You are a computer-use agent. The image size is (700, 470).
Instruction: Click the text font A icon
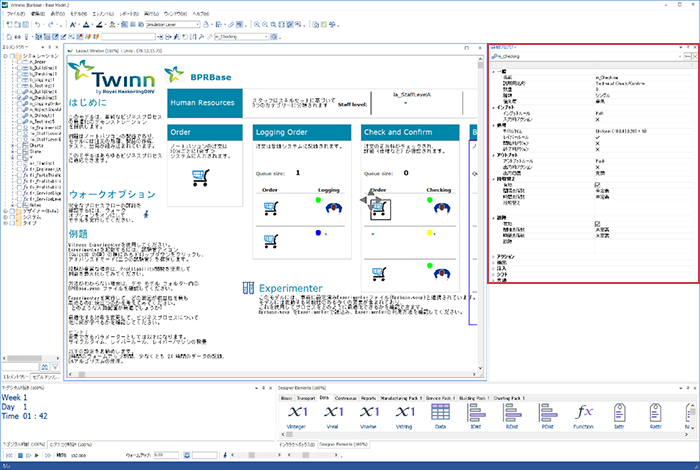point(73,25)
